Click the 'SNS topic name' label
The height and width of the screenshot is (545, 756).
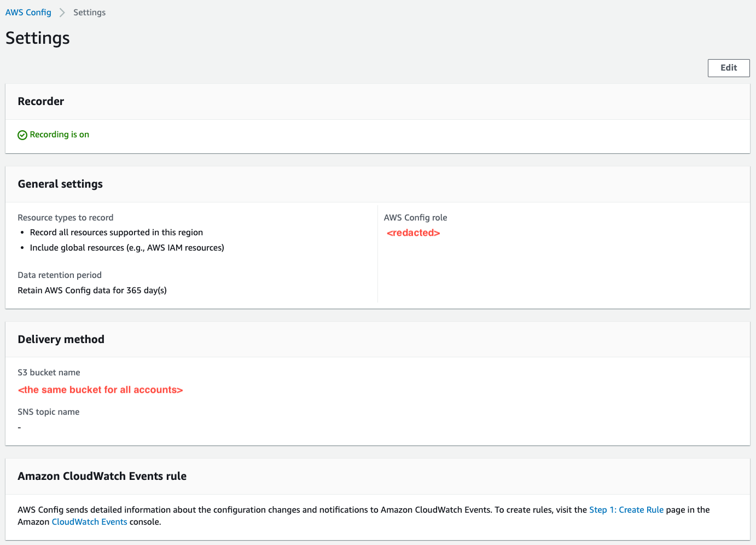click(49, 412)
